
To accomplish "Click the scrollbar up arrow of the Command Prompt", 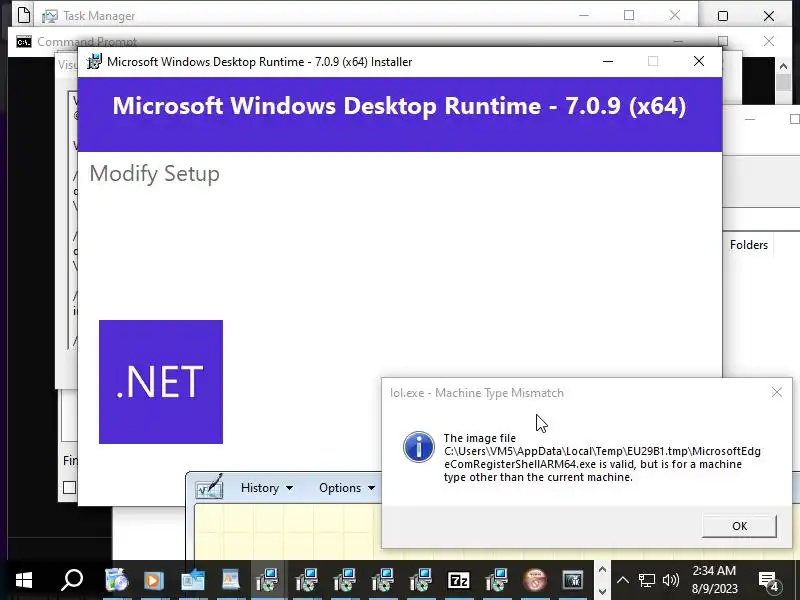I will click(x=784, y=66).
